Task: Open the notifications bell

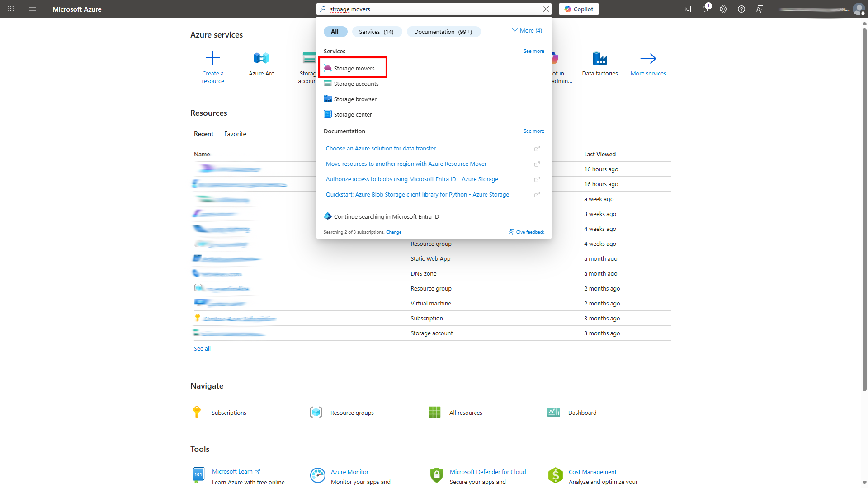Action: pos(705,9)
